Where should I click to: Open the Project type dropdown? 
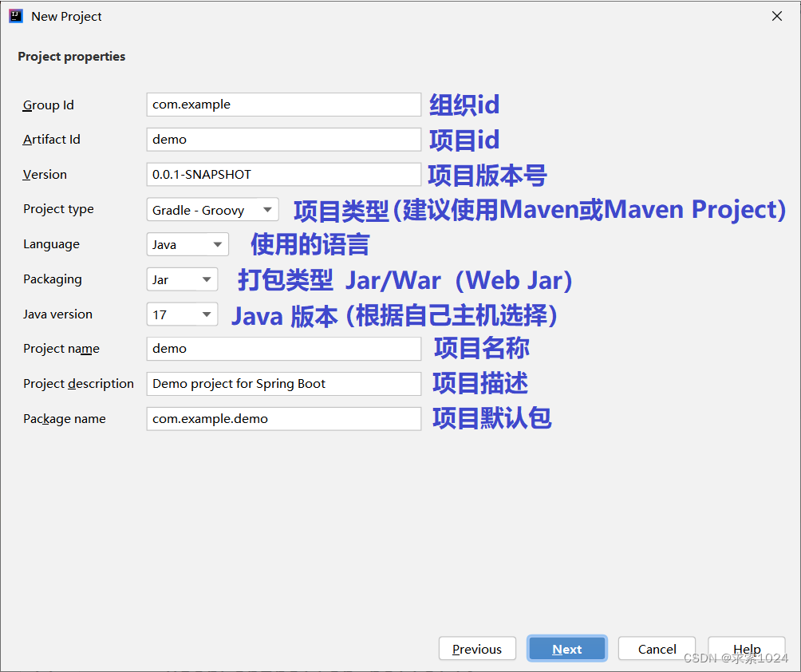[x=212, y=210]
